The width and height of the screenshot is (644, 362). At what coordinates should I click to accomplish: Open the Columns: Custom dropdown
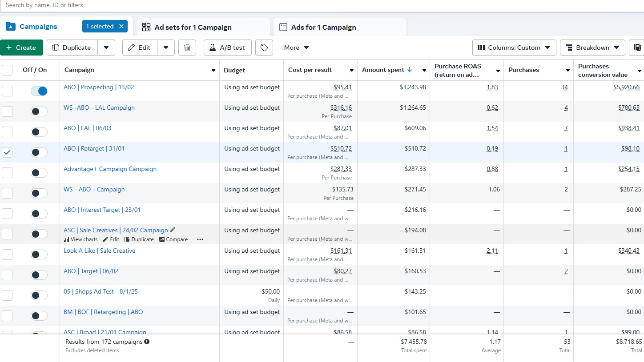(x=514, y=48)
